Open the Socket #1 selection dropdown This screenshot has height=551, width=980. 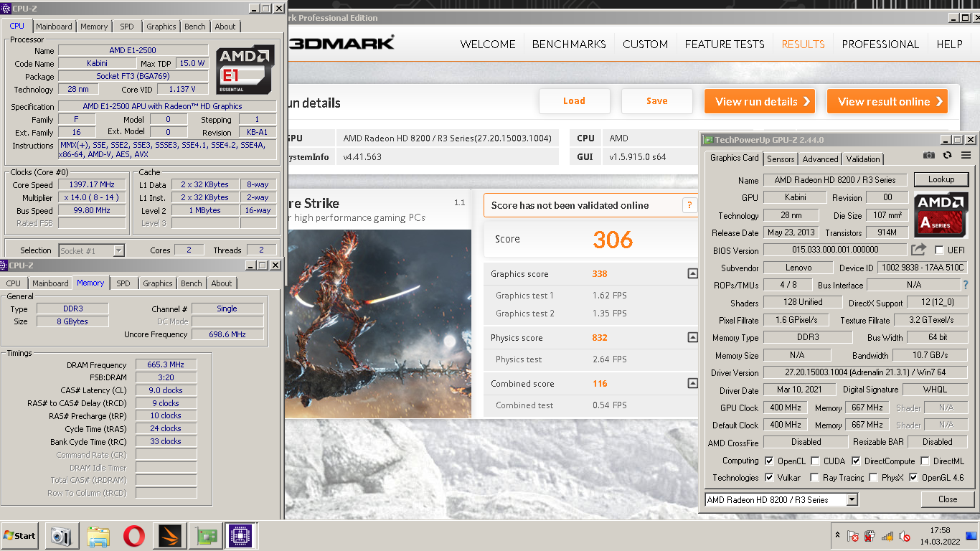click(x=119, y=250)
